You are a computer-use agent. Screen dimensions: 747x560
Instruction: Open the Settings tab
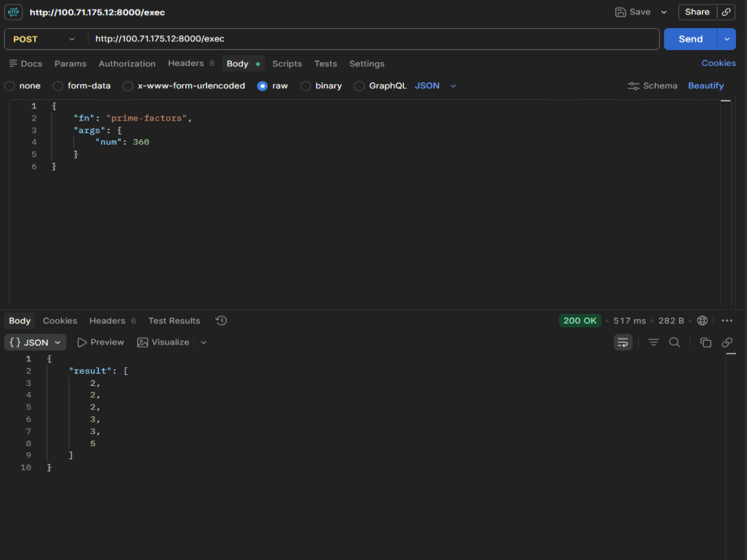tap(366, 64)
